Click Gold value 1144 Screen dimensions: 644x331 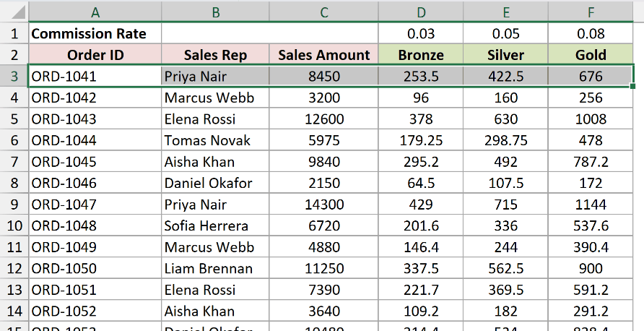coord(591,205)
